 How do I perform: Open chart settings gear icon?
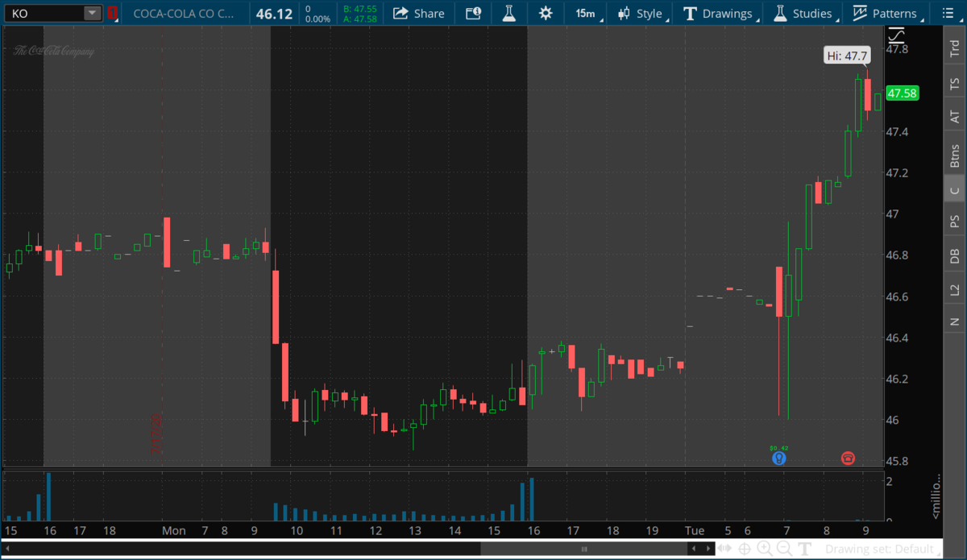click(x=546, y=13)
